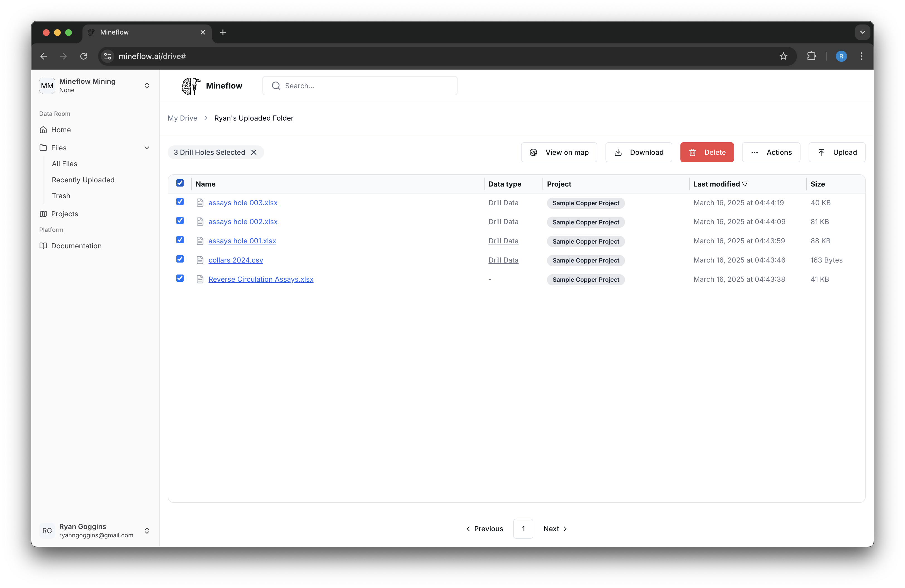This screenshot has height=588, width=905.
Task: Sort by Last modified column
Action: (x=720, y=184)
